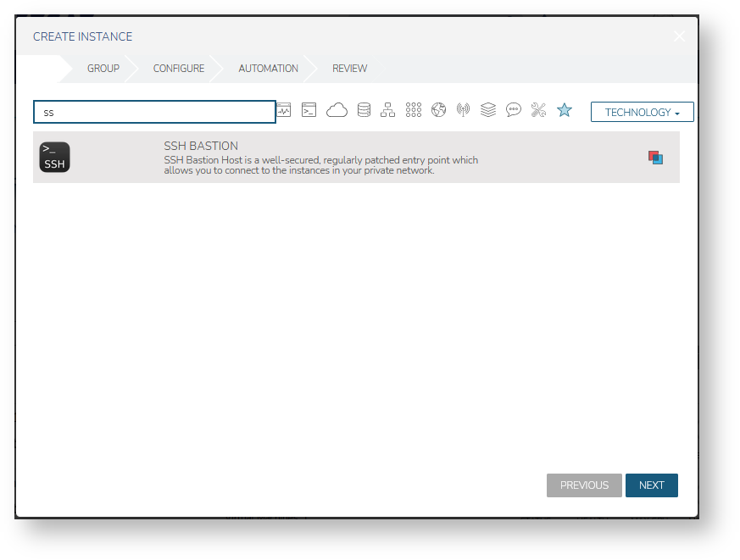
Task: Choose the network hierarchy category icon
Action: tap(388, 110)
